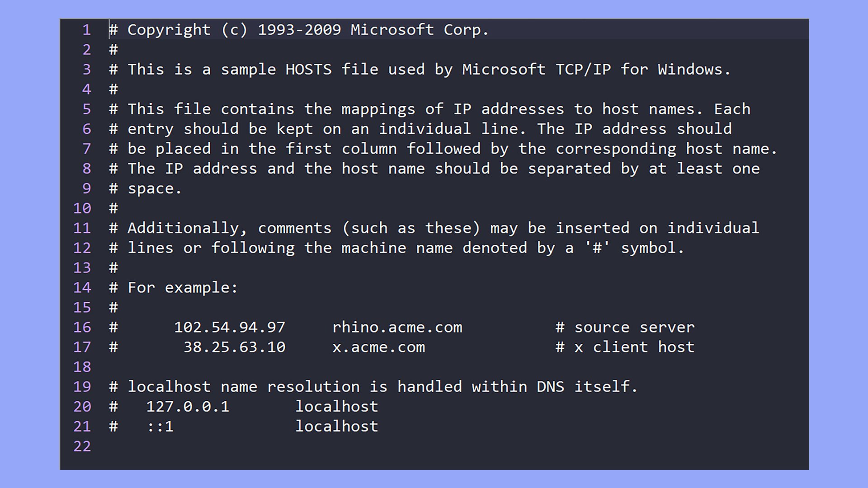Click the word 'Additionally' on line 11
This screenshot has width=868, height=488.
click(183, 228)
